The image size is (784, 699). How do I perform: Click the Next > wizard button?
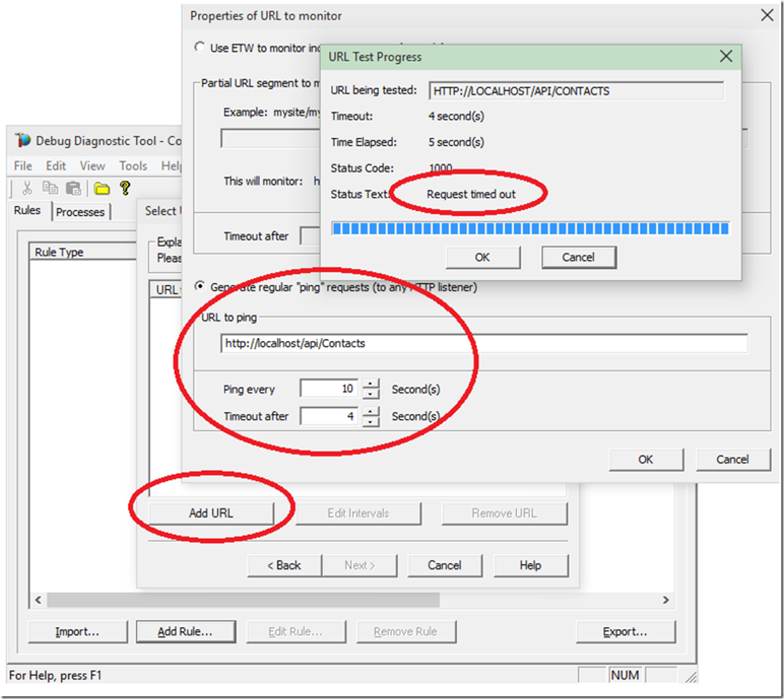pos(360,565)
